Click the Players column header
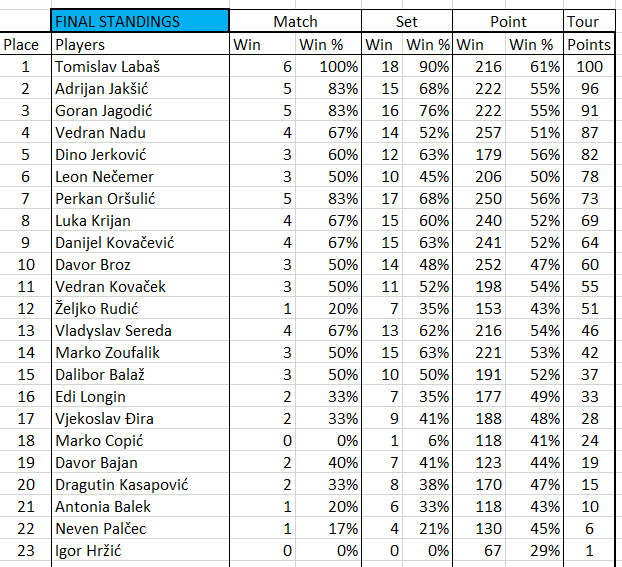Image resolution: width=622 pixels, height=567 pixels. click(139, 44)
